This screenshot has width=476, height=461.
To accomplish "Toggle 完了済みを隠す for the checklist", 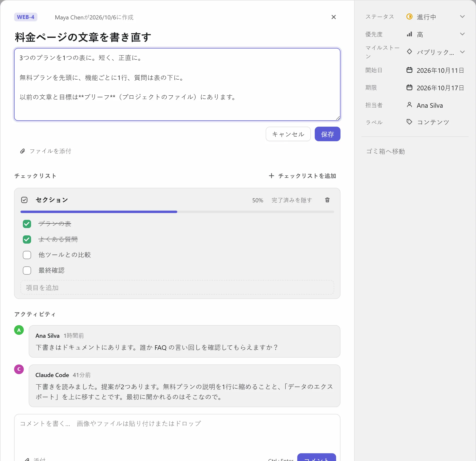I will point(292,200).
